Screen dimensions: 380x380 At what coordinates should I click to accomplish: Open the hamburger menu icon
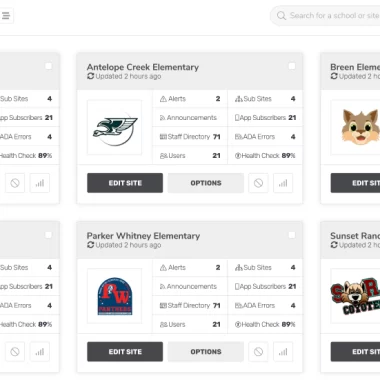coord(6,16)
